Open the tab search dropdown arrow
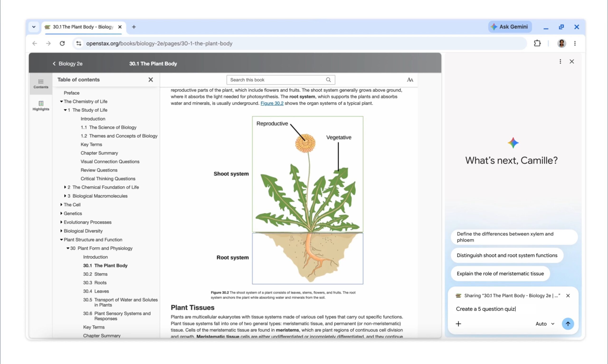The width and height of the screenshot is (608, 364). coord(34,27)
